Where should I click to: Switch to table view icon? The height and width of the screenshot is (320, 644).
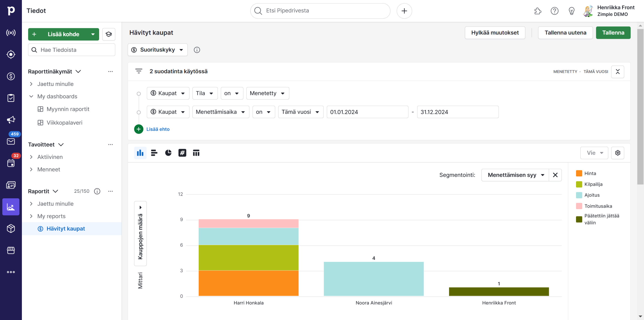[196, 153]
